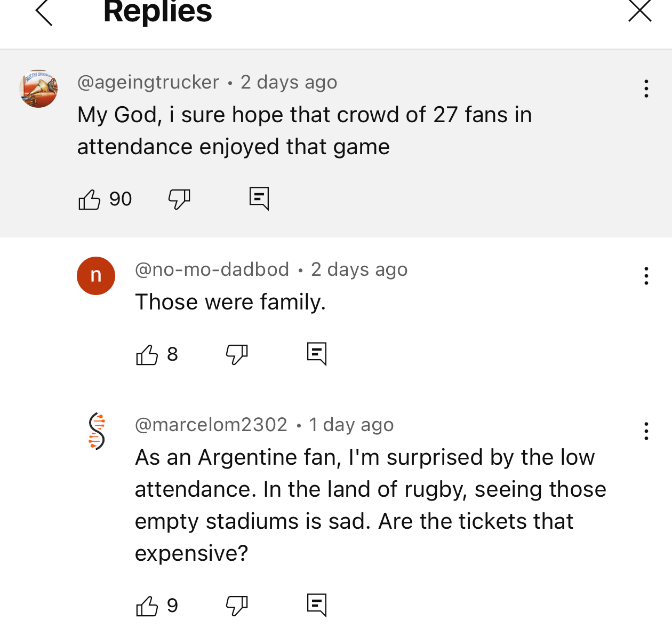Image resolution: width=672 pixels, height=628 pixels.
Task: Dislike the @marcelom2302 reply
Action: click(x=237, y=606)
